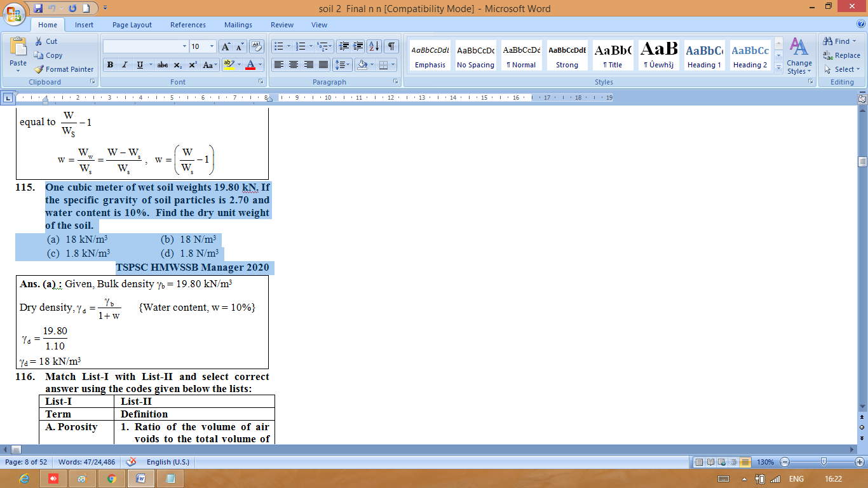
Task: Save document via Quick Access toolbar
Action: [x=38, y=8]
